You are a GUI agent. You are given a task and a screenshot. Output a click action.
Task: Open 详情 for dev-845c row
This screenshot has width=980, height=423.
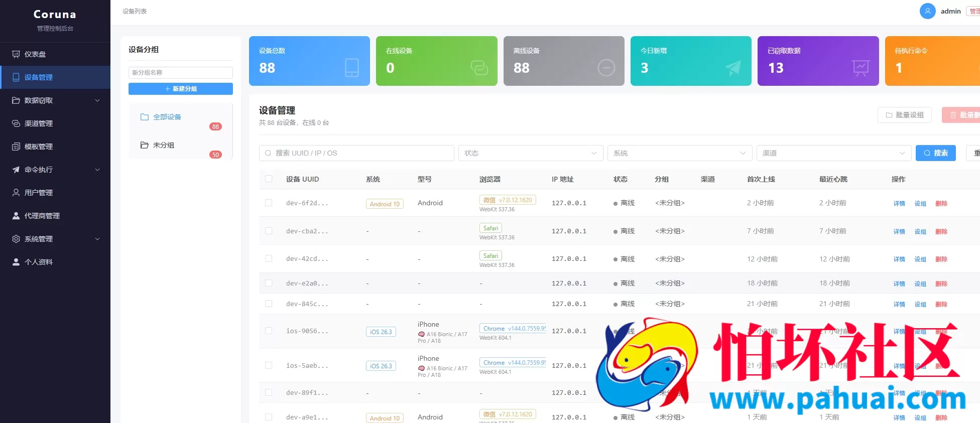pos(899,304)
